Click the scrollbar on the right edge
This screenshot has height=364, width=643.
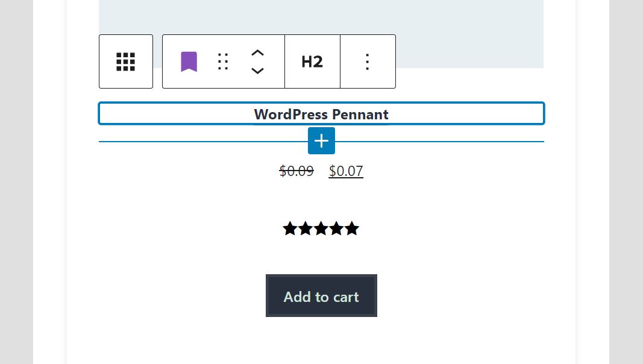[639, 181]
